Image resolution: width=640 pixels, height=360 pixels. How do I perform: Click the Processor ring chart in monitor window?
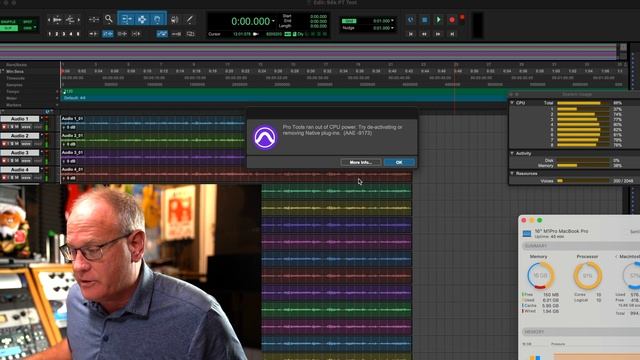pyautogui.click(x=588, y=276)
